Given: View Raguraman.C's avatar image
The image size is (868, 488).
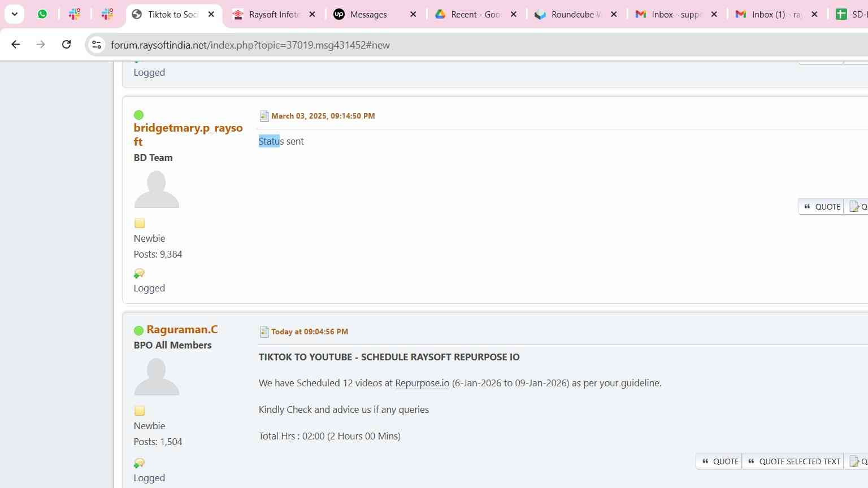Looking at the screenshot, I should click(157, 377).
